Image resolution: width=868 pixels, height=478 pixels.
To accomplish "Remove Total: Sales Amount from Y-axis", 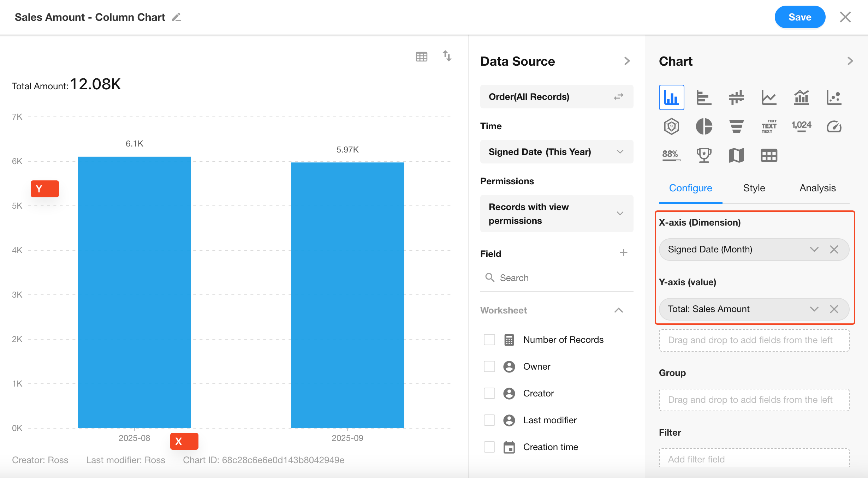I will tap(834, 309).
